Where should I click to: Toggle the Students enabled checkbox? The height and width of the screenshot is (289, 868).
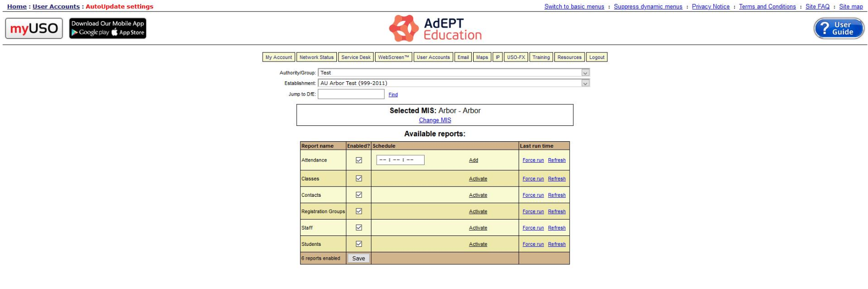(x=359, y=244)
